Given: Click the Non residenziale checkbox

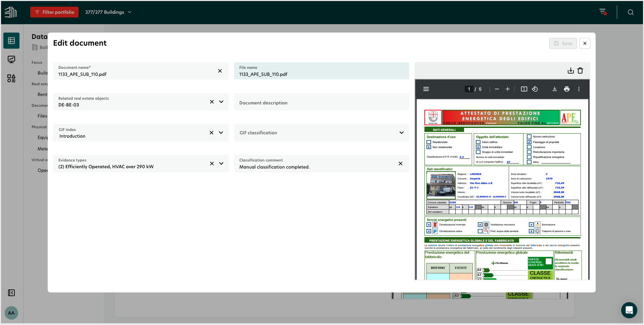Looking at the screenshot, I should pyautogui.click(x=429, y=147).
